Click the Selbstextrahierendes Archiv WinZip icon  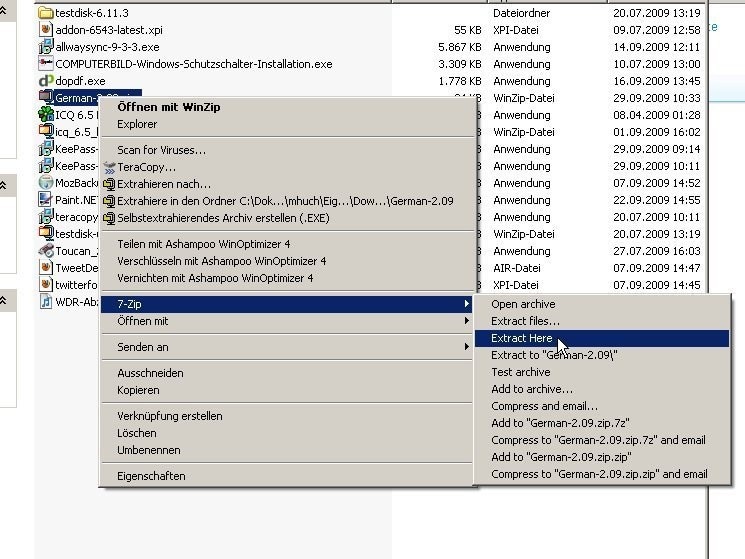[x=109, y=218]
